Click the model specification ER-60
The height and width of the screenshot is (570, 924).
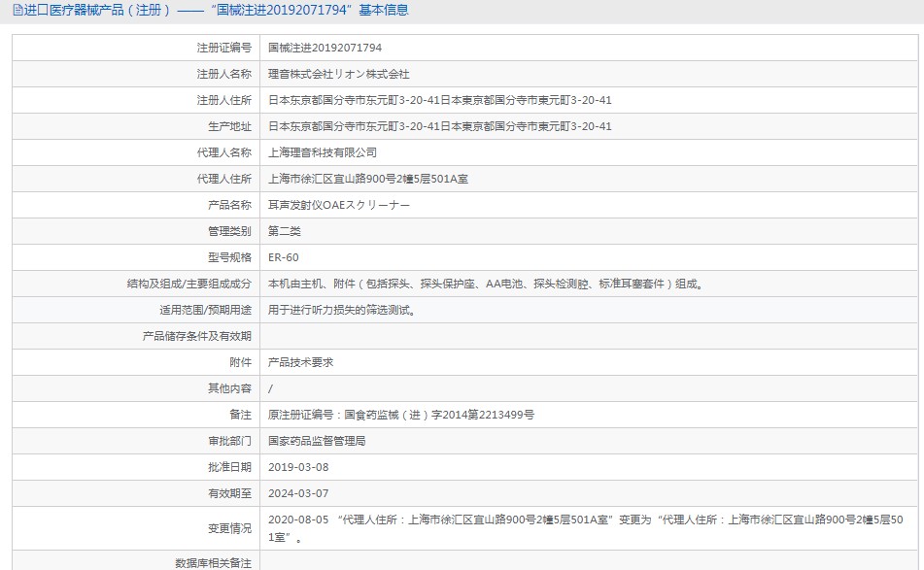284,257
